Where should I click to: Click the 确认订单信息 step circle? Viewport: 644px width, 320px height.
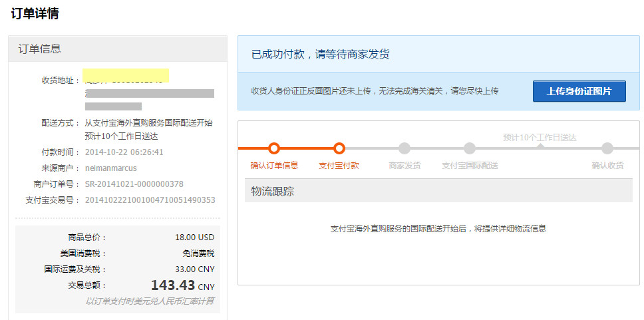(274, 148)
